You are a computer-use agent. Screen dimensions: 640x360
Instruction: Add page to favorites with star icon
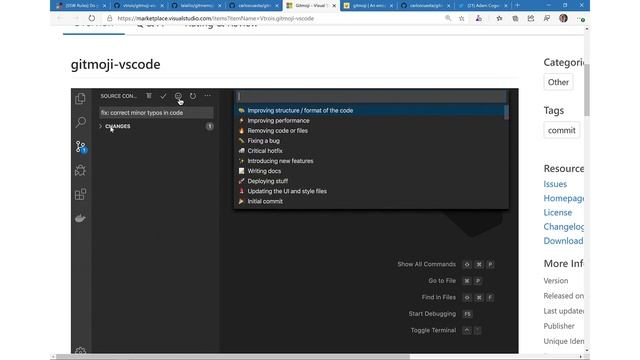coord(462,18)
